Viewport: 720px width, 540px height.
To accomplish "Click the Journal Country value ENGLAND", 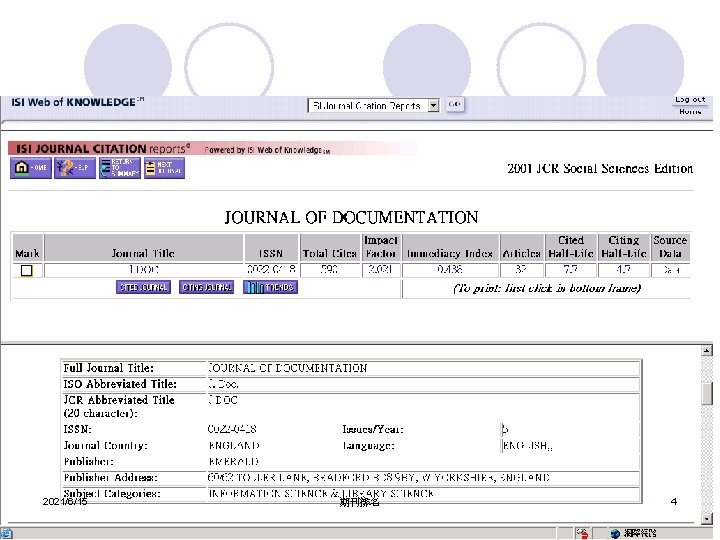I will [x=234, y=446].
